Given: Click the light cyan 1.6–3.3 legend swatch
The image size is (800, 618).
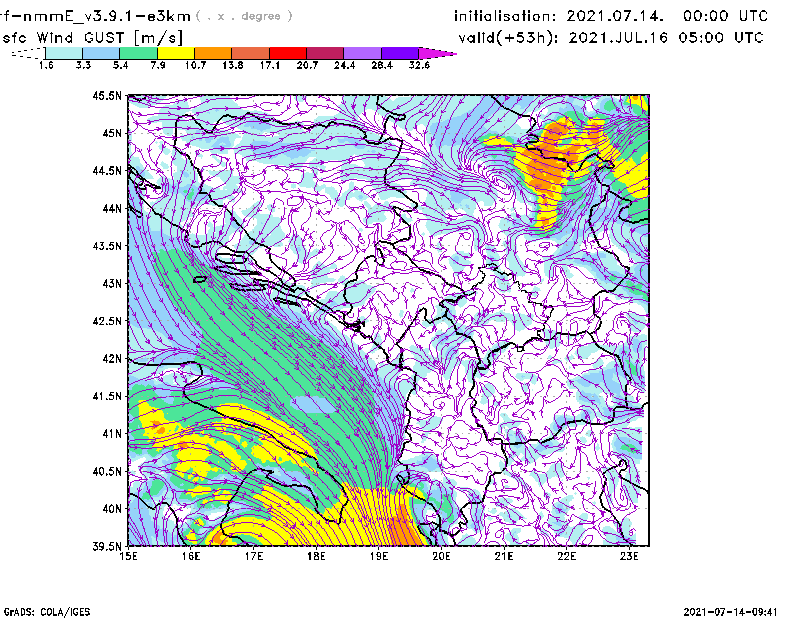Looking at the screenshot, I should (64, 53).
